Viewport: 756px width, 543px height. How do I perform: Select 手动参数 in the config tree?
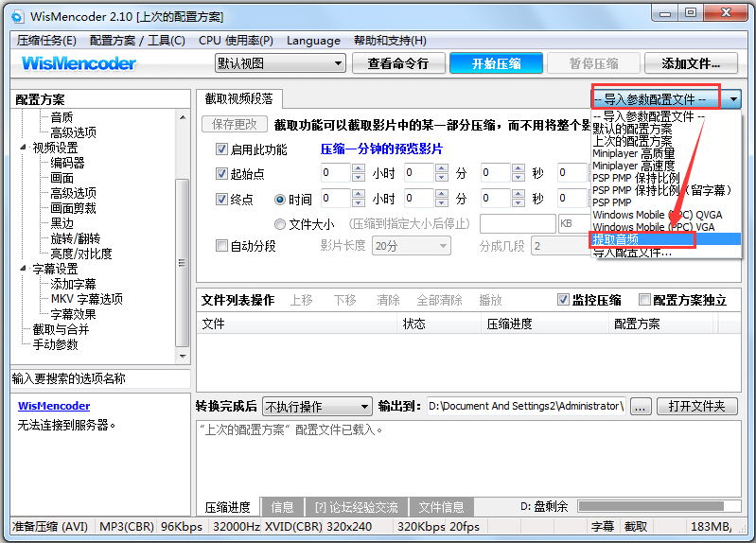[x=55, y=344]
